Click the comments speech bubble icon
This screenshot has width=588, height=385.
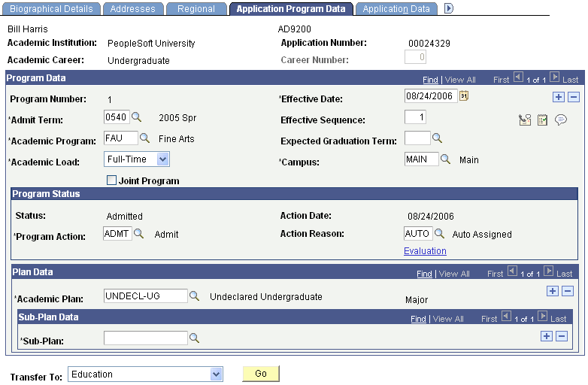pos(561,120)
